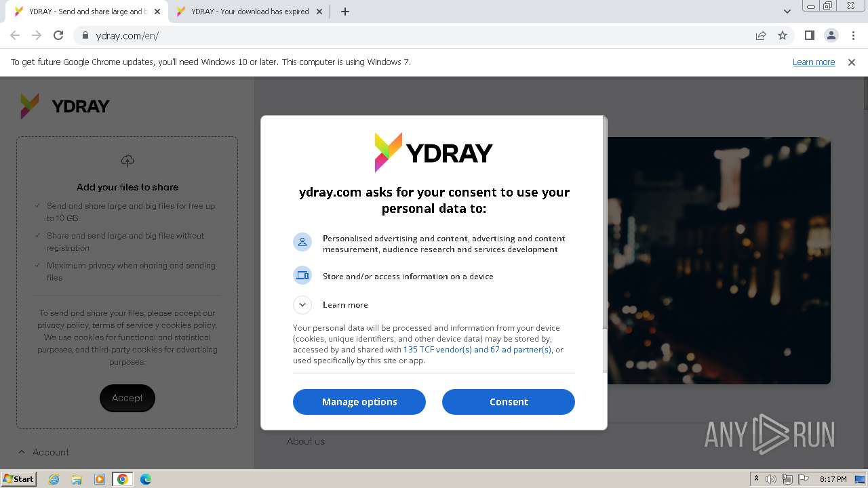Screen dimensions: 868x488
Task: Click the YDRAY logo in consent dialog
Action: click(434, 152)
